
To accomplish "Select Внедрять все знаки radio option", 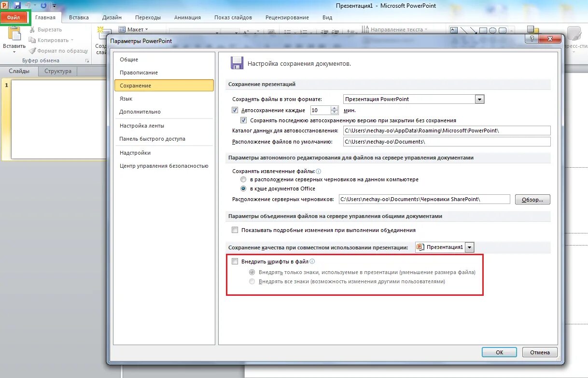I will [252, 281].
